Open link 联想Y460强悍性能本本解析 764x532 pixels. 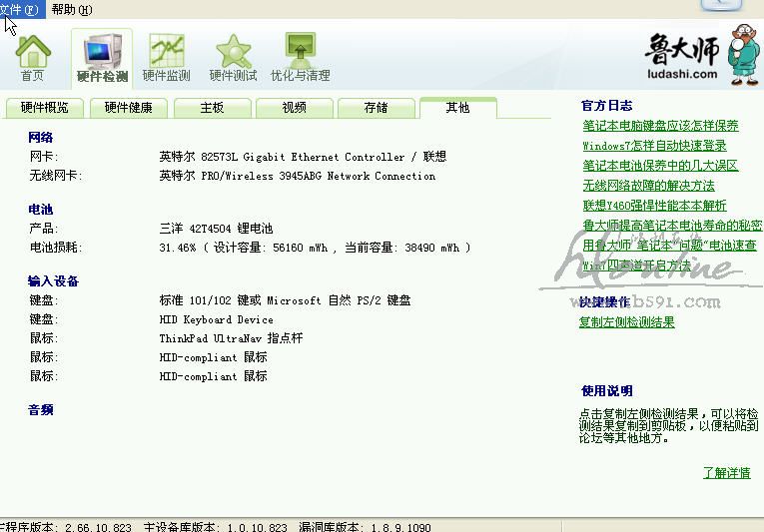click(654, 206)
